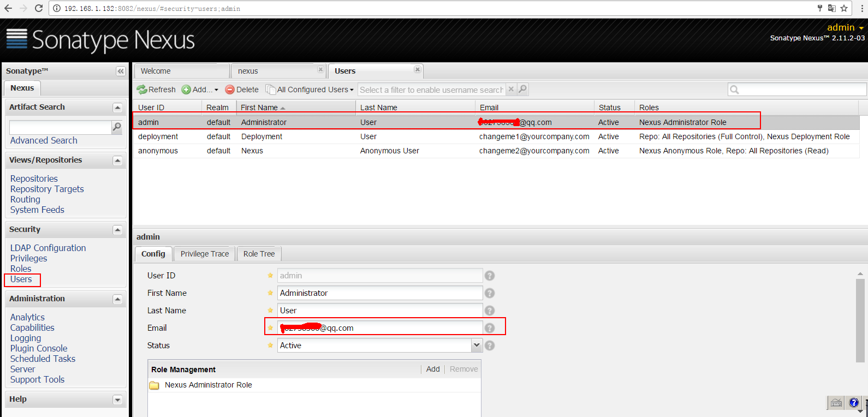Add a role in Role Management
The image size is (868, 417).
point(433,369)
